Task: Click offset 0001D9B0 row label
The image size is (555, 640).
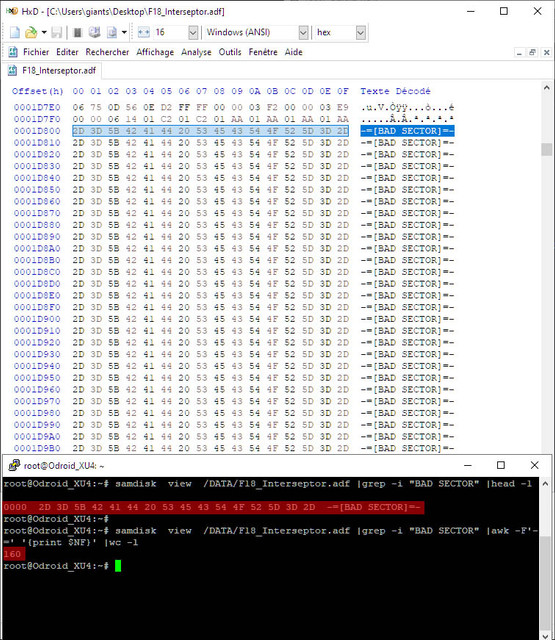Action: [37, 448]
